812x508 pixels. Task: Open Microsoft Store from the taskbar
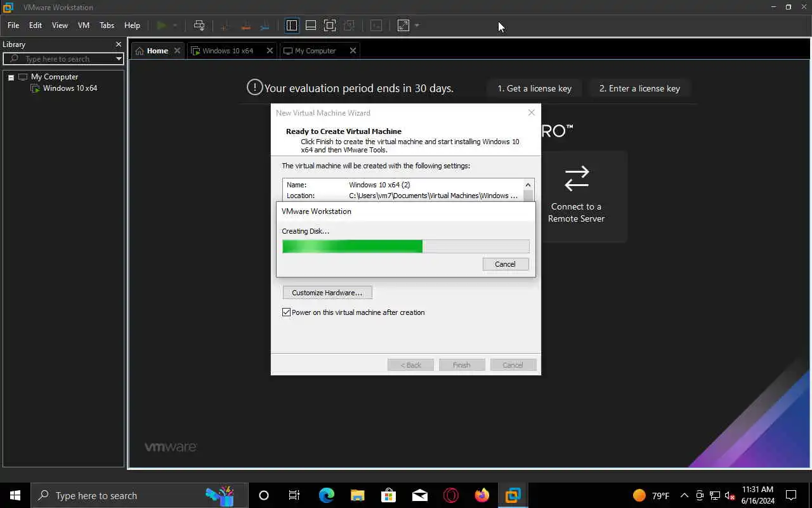[388, 495]
